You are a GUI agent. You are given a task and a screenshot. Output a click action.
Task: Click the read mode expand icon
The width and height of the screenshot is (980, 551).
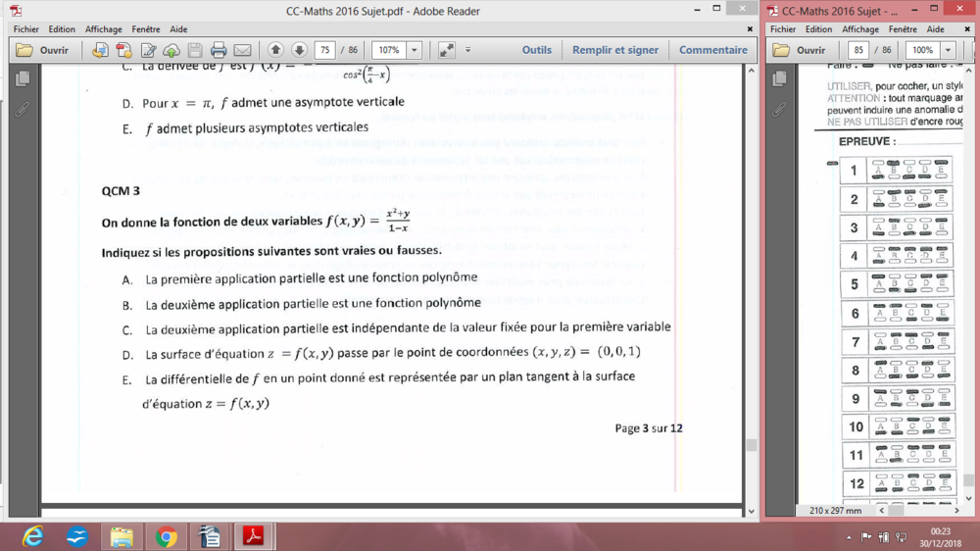(446, 50)
